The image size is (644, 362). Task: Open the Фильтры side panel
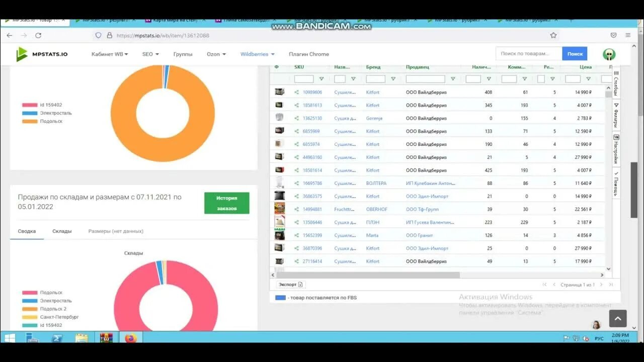(616, 115)
